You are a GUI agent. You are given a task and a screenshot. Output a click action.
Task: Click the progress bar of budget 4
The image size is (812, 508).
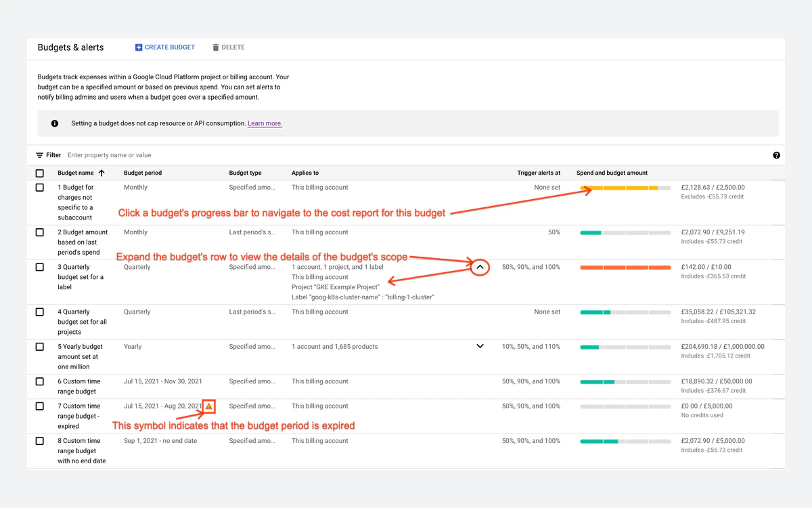625,312
